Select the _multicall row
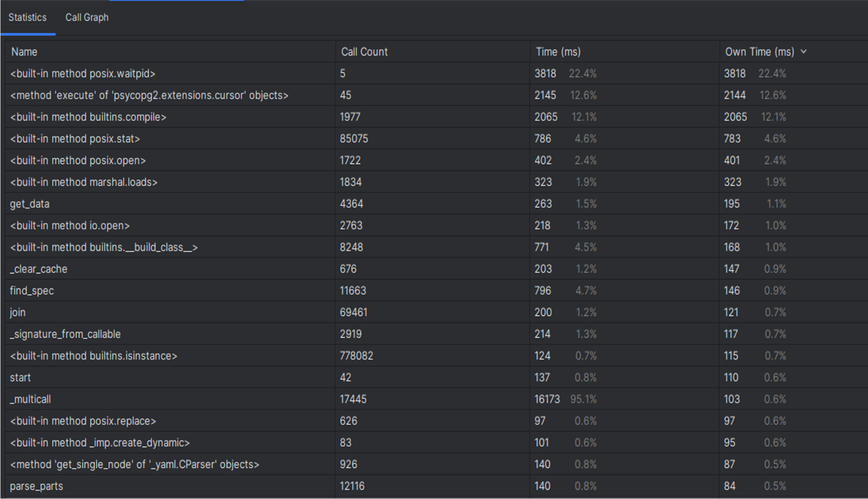Image resolution: width=868 pixels, height=499 pixels. point(30,400)
